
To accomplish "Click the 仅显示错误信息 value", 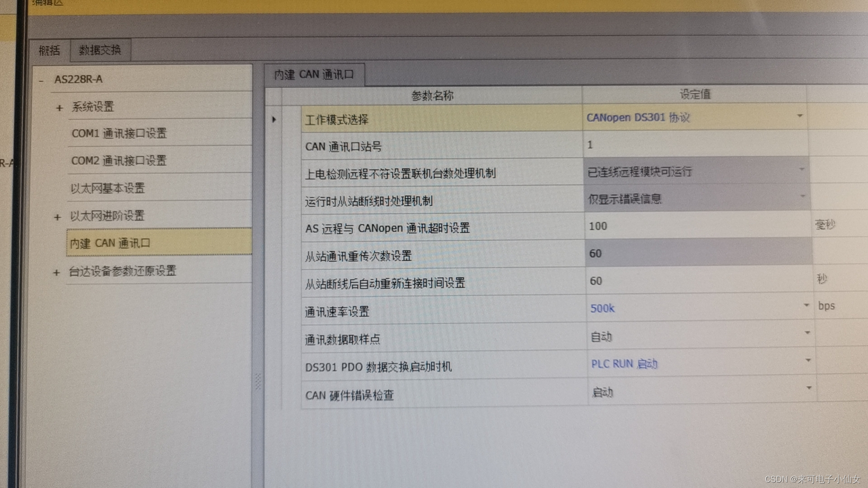I will [x=624, y=199].
